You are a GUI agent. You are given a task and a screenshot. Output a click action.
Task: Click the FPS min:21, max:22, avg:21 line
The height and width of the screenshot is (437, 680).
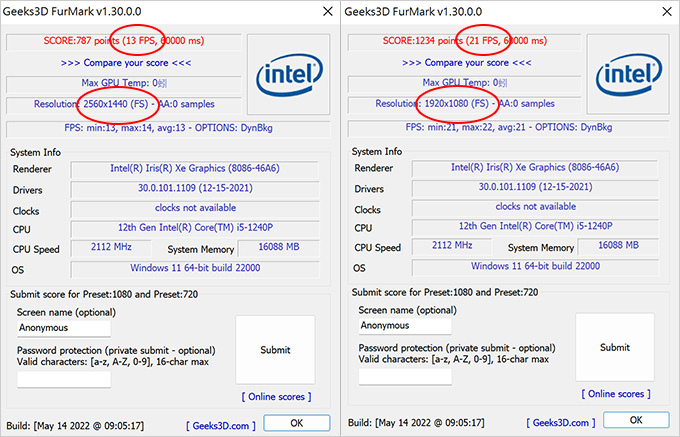pyautogui.click(x=508, y=127)
